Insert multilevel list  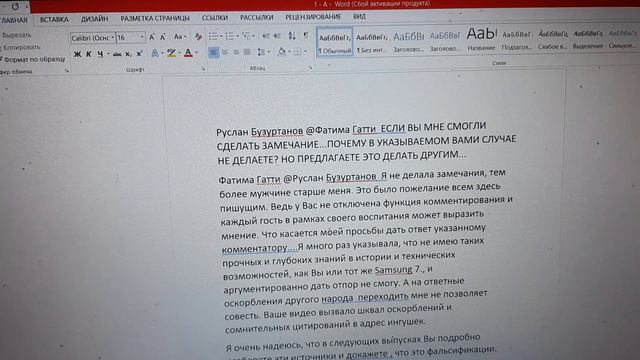(x=246, y=36)
